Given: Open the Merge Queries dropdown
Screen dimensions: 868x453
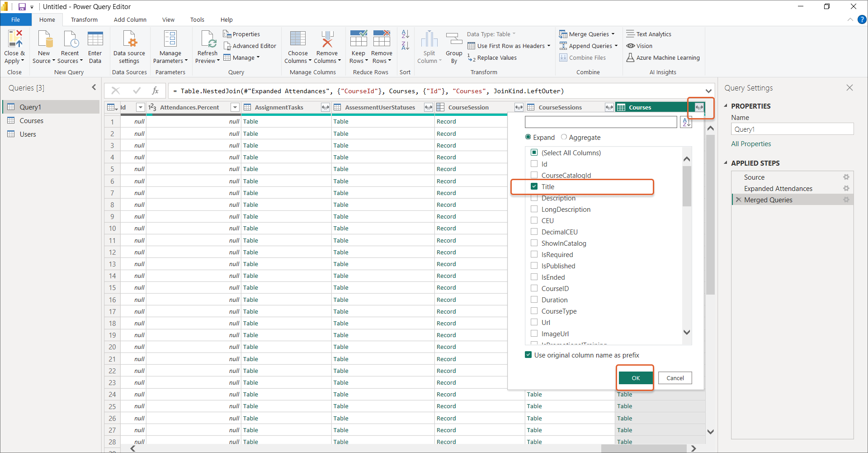Looking at the screenshot, I should [613, 34].
